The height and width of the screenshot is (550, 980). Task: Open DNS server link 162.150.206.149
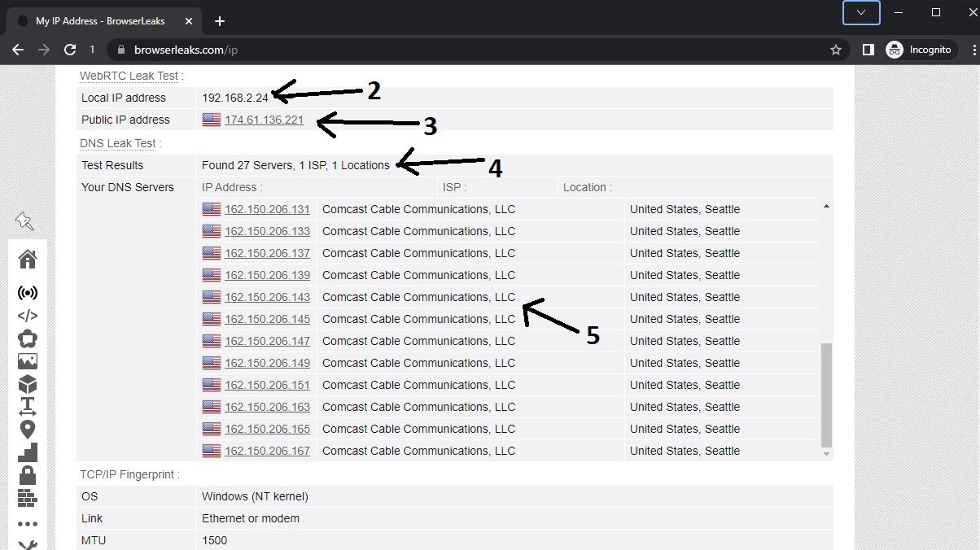pyautogui.click(x=267, y=363)
